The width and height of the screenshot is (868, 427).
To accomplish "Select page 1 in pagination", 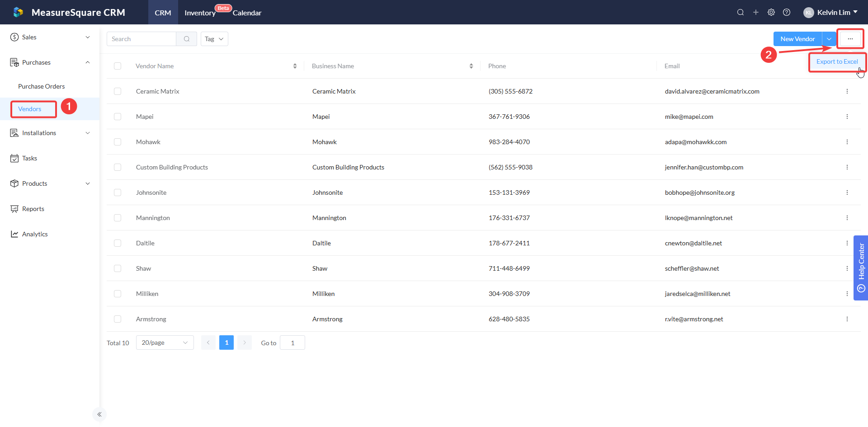I will point(226,343).
